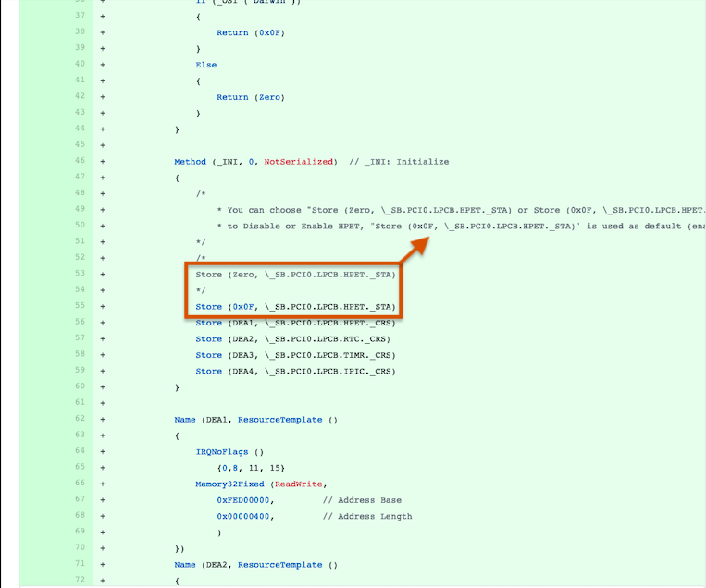Select line number 42 in the gutter
706x588 pixels.
(81, 96)
